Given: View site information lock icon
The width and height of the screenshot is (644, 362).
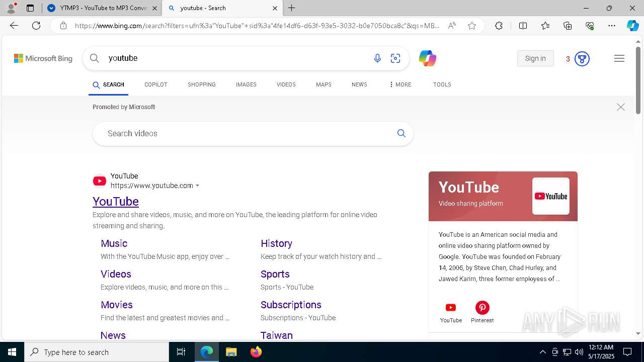Looking at the screenshot, I should (63, 26).
